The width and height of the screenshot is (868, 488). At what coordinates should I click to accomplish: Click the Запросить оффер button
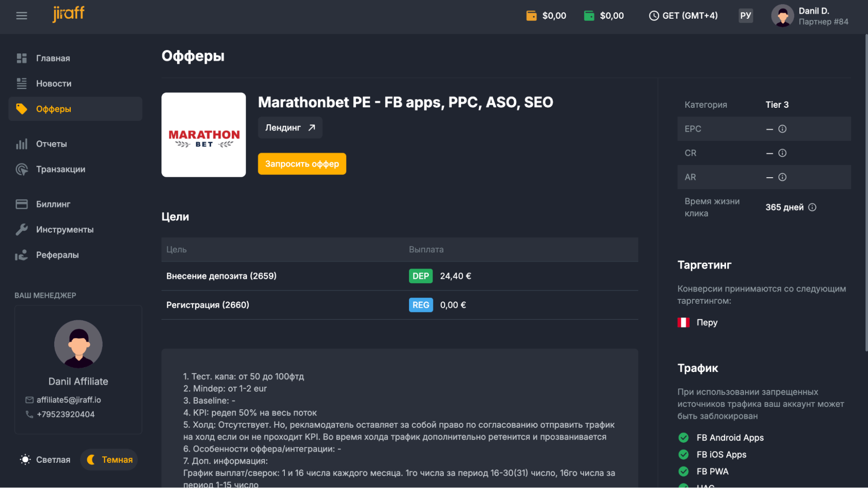coord(302,164)
